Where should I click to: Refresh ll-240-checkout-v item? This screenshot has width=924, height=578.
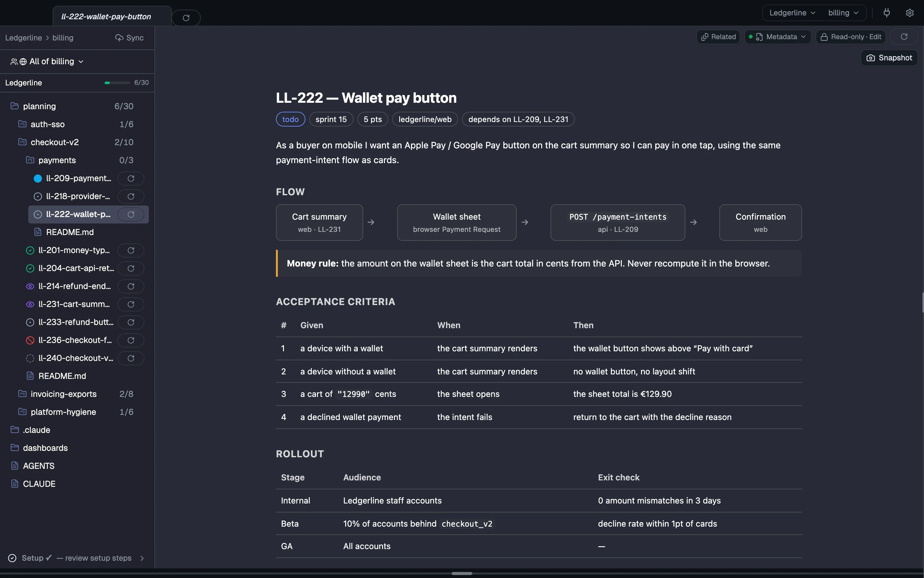coord(131,358)
